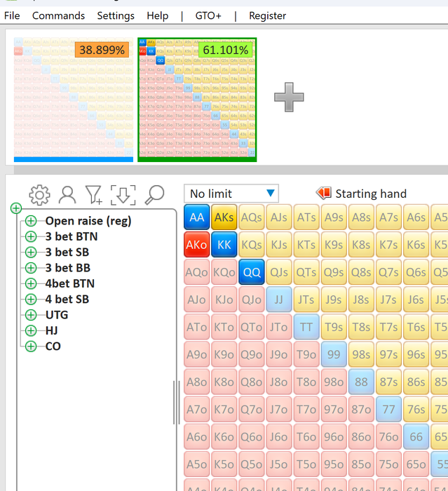
Task: Select the AQo hand cell
Action: pos(196,272)
